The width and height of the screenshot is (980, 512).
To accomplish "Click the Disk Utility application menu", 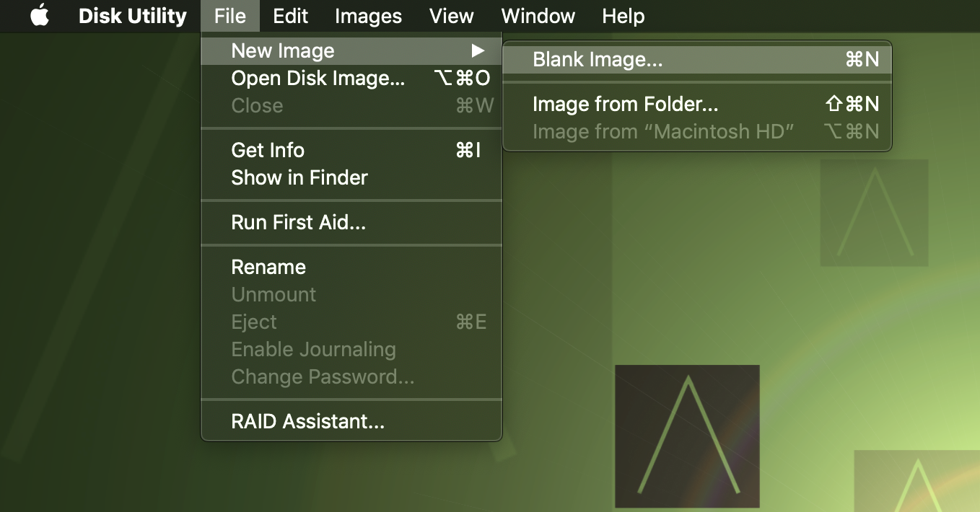I will click(132, 16).
